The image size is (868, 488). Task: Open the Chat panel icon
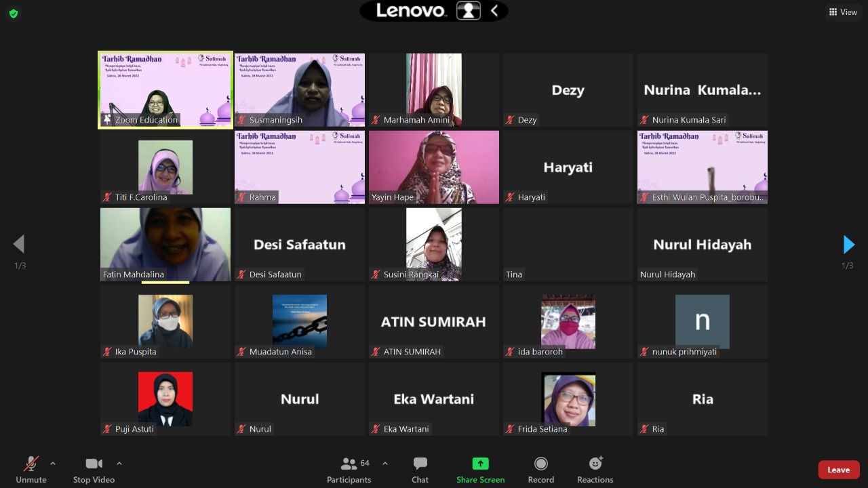pos(420,464)
